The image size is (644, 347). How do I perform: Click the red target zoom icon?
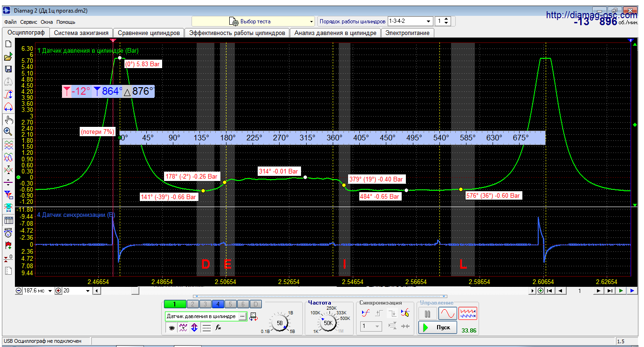coord(58,291)
